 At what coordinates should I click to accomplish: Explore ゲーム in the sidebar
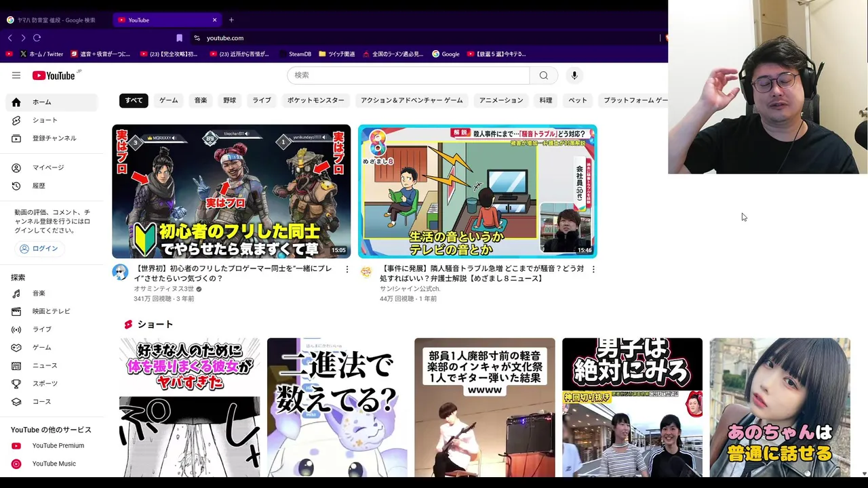tap(53, 348)
